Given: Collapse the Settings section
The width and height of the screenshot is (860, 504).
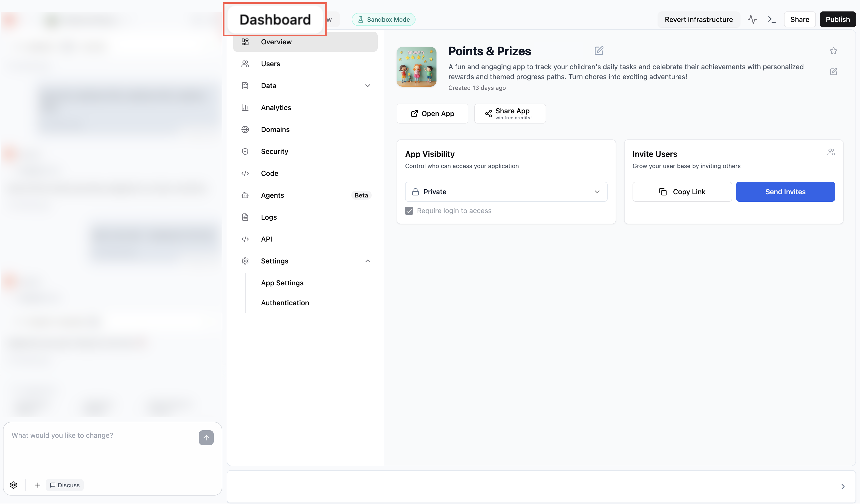Looking at the screenshot, I should [x=367, y=261].
